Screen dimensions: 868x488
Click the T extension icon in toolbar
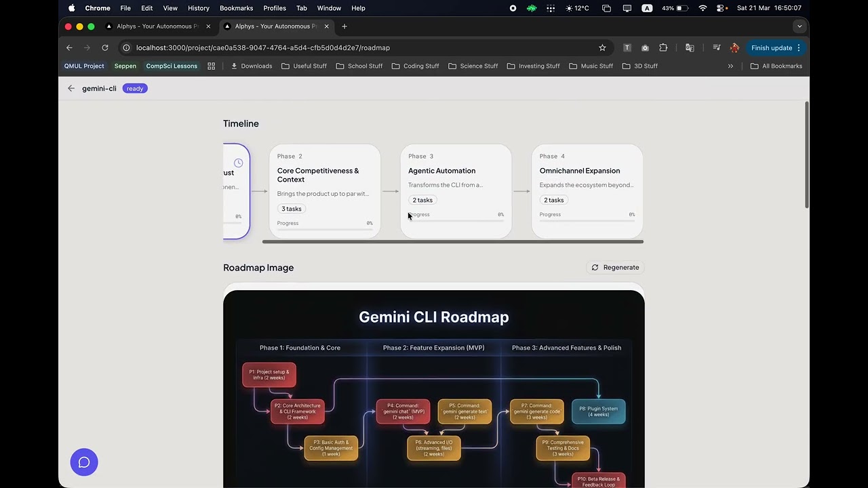pos(627,47)
